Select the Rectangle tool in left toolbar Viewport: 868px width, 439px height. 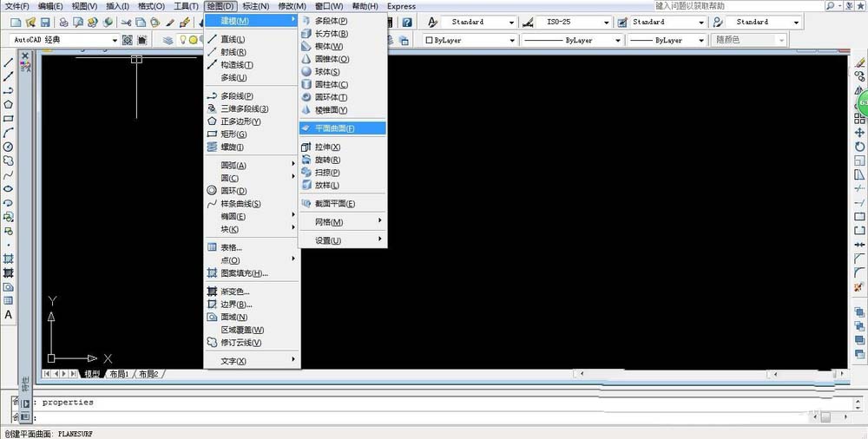[9, 119]
